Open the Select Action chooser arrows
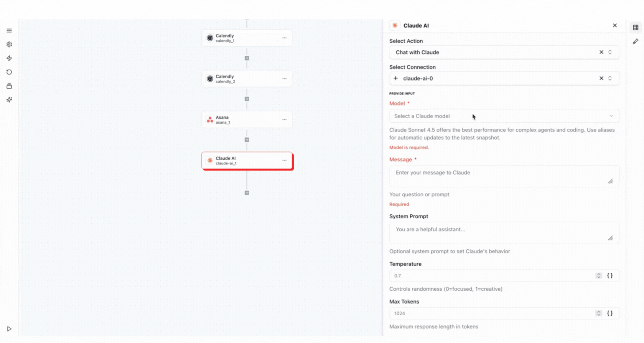The image size is (644, 343). tap(610, 52)
